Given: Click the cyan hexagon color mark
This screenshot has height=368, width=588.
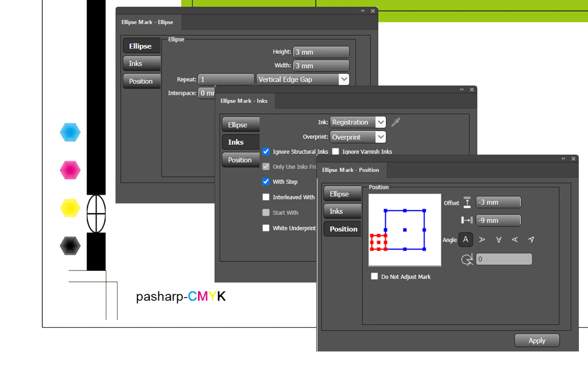Looking at the screenshot, I should coord(70,132).
